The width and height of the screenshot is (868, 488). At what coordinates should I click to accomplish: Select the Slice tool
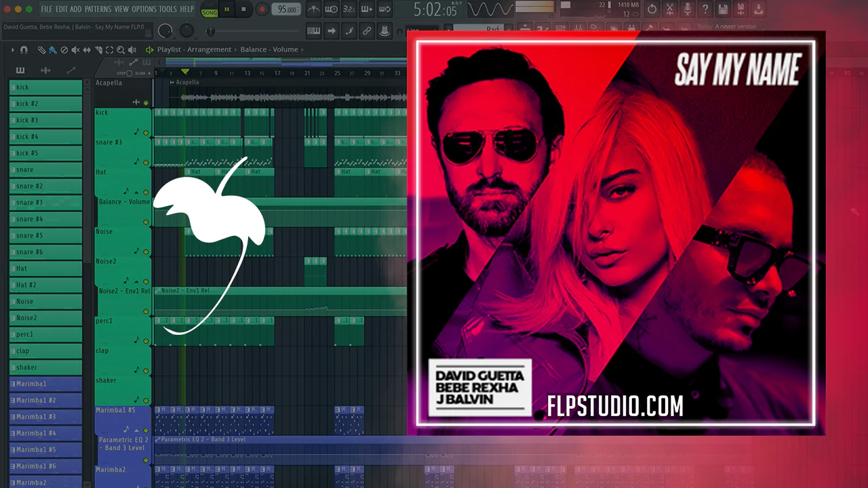pyautogui.click(x=98, y=49)
